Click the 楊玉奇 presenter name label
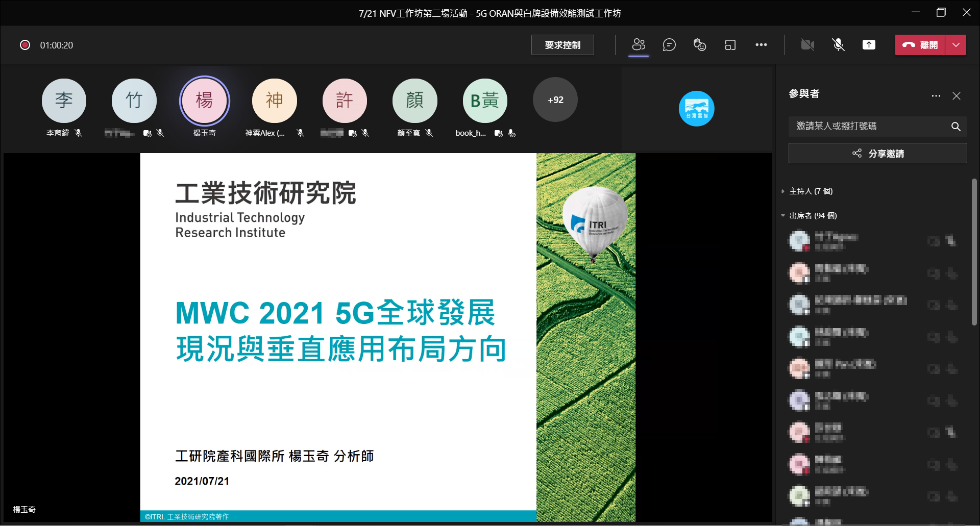 (x=24, y=509)
